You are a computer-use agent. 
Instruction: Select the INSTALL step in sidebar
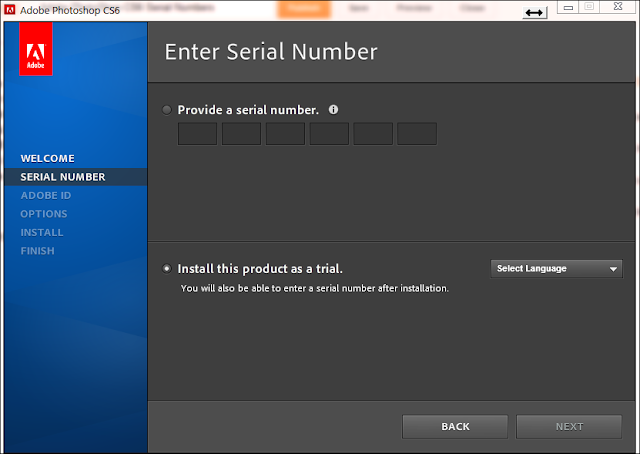[x=42, y=232]
